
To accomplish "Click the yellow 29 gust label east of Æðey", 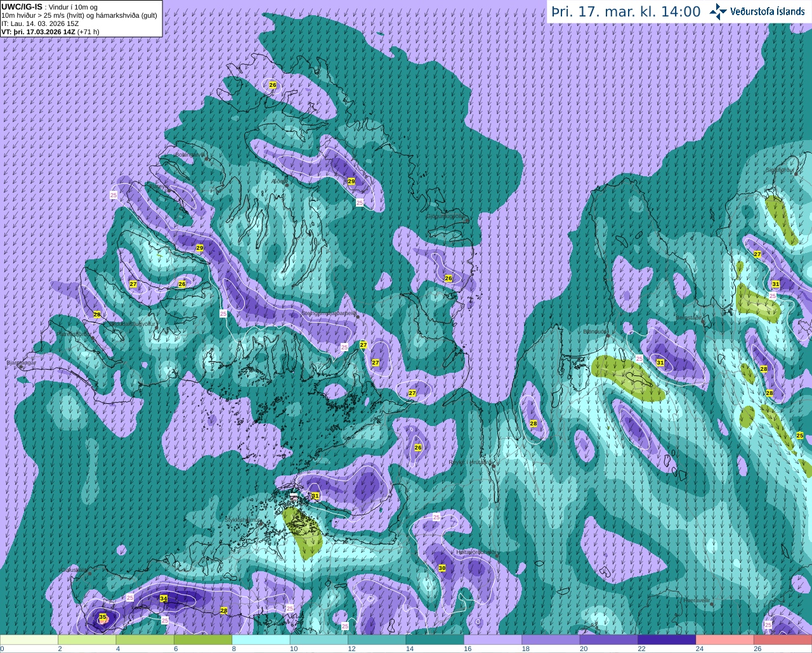I will pos(351,181).
